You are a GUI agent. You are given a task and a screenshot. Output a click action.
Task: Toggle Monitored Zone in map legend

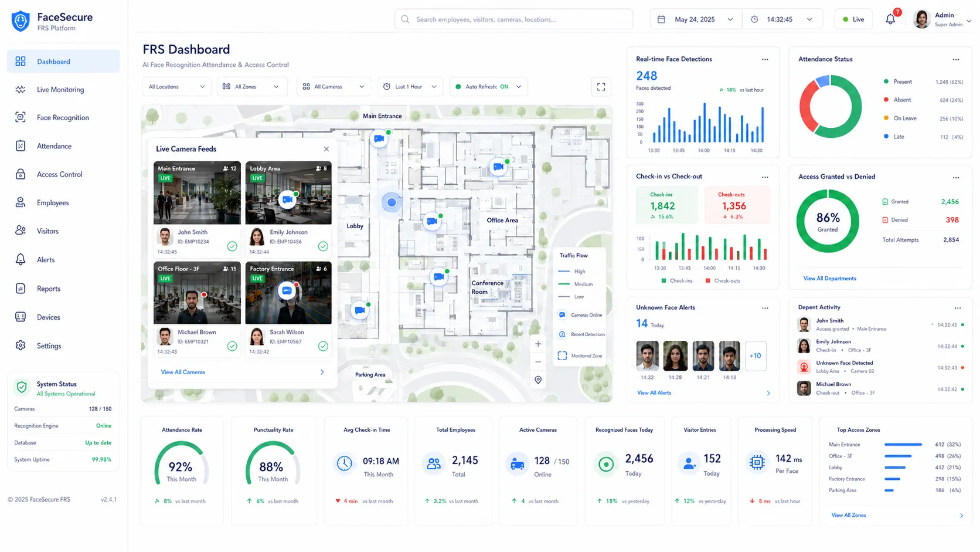tap(580, 356)
